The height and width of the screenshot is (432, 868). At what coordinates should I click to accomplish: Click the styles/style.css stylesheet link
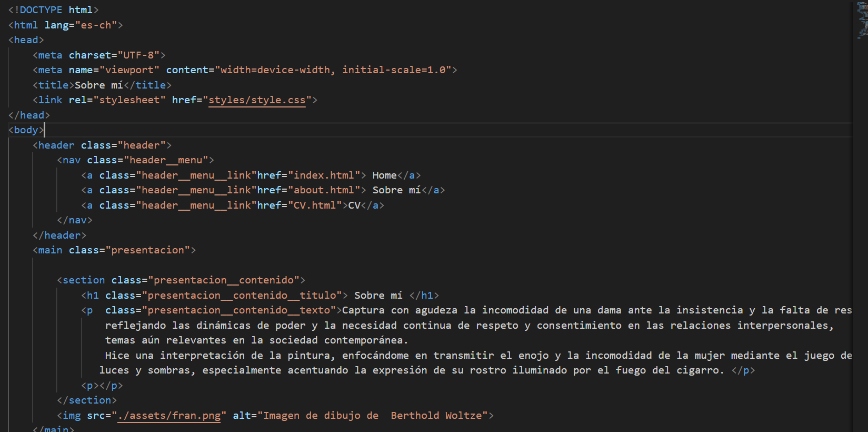pos(257,100)
